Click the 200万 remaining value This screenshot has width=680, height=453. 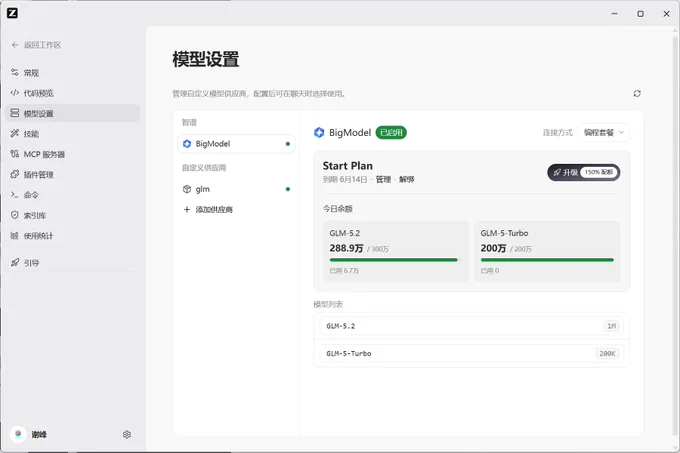click(493, 248)
